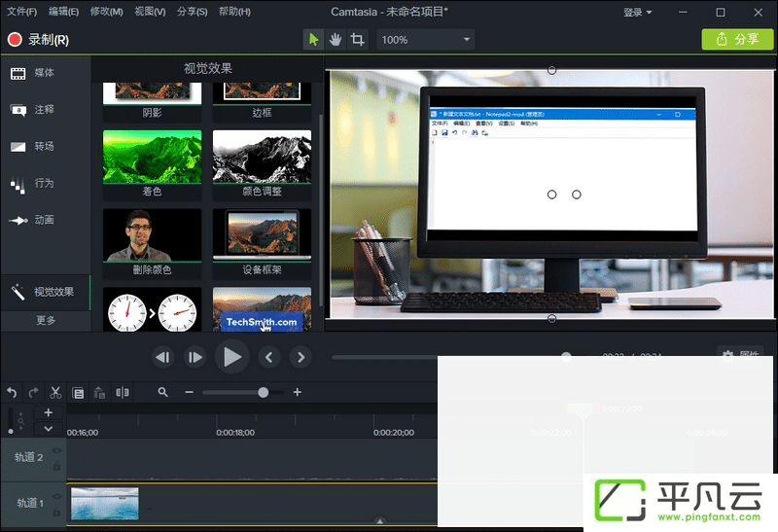Toggle visibility eye on Track 1
778x532 pixels.
click(x=57, y=496)
